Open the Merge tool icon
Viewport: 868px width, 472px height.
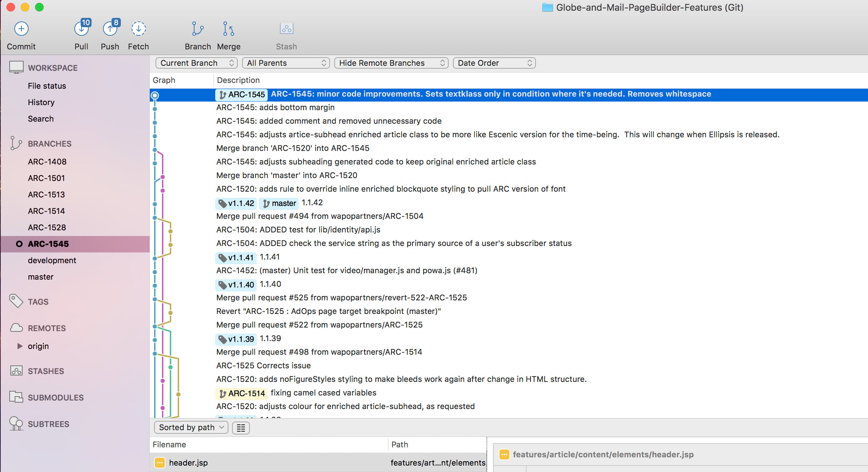tap(228, 29)
